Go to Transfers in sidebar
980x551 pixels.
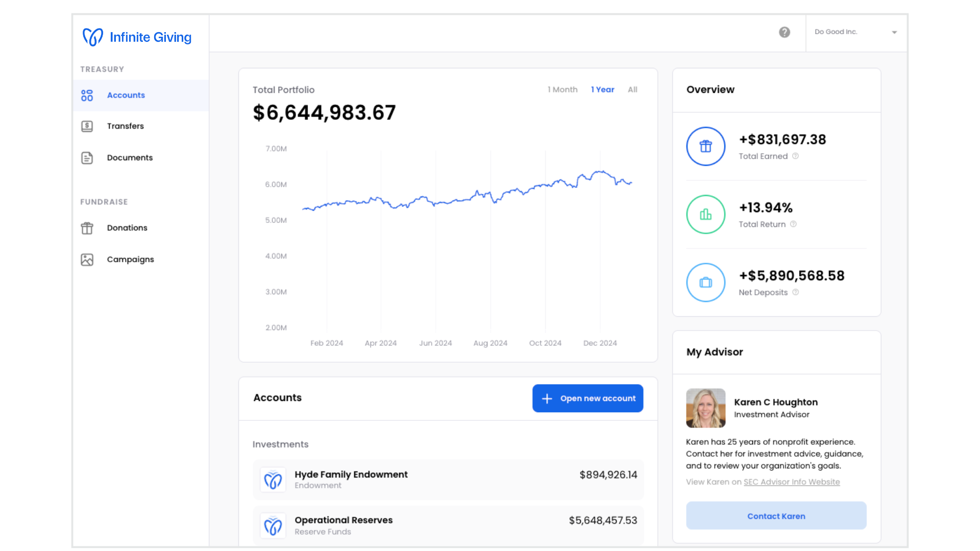coord(125,126)
